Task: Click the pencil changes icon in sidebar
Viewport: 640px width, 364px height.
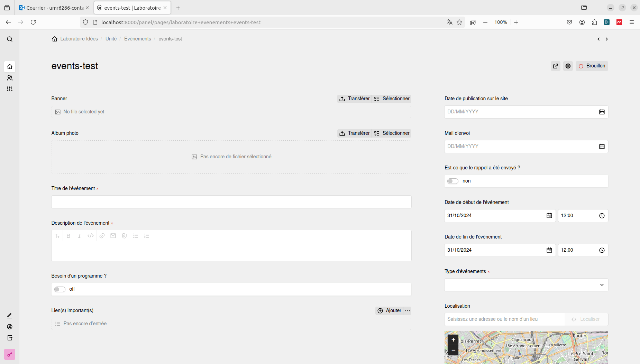Action: point(10,316)
